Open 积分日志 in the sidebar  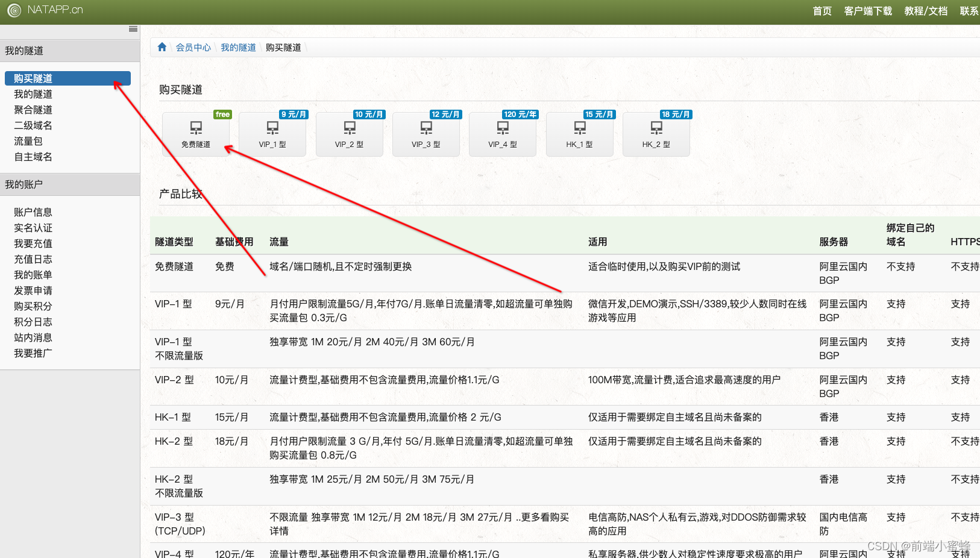pos(33,322)
